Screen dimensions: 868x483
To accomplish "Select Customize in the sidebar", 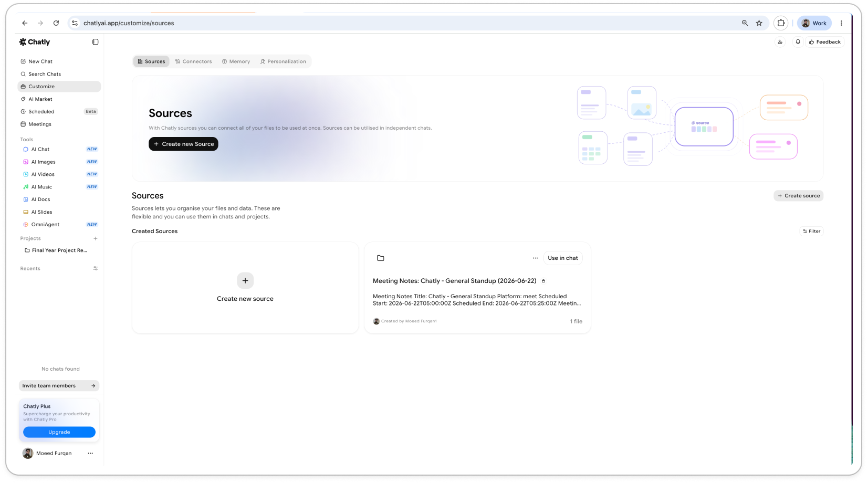I will [x=59, y=87].
